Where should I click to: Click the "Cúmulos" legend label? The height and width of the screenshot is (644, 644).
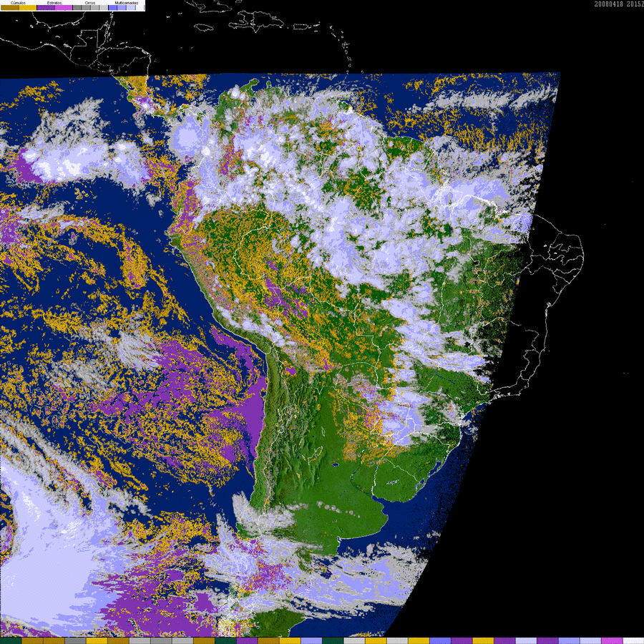pyautogui.click(x=18, y=3)
